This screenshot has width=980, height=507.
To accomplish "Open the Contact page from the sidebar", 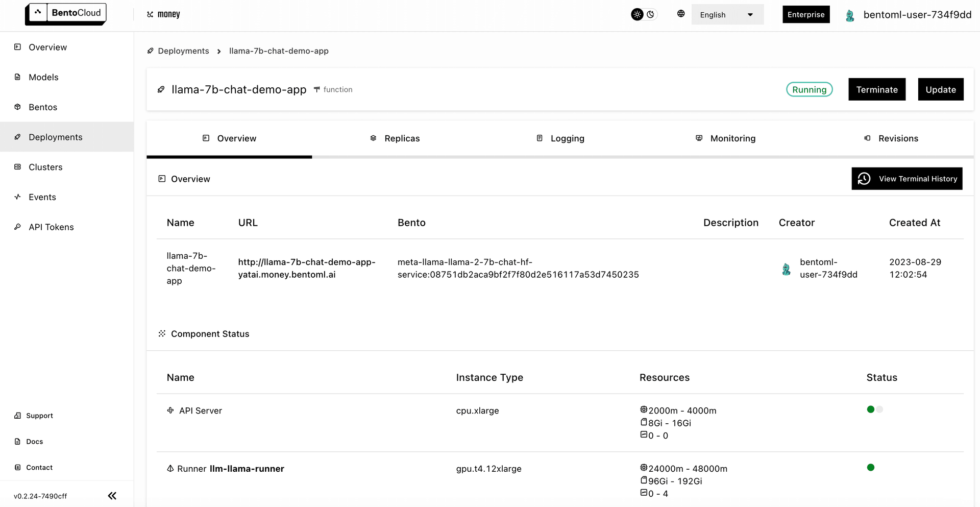I will (39, 467).
